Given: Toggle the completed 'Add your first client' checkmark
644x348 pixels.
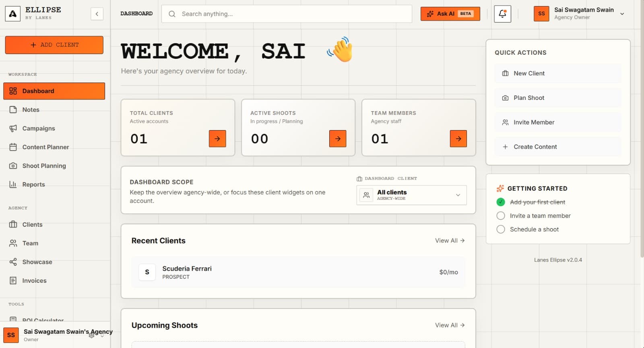Looking at the screenshot, I should 501,202.
